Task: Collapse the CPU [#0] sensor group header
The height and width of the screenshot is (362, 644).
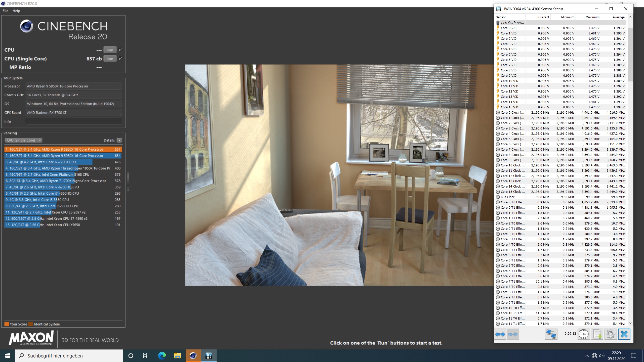Action: pos(512,23)
